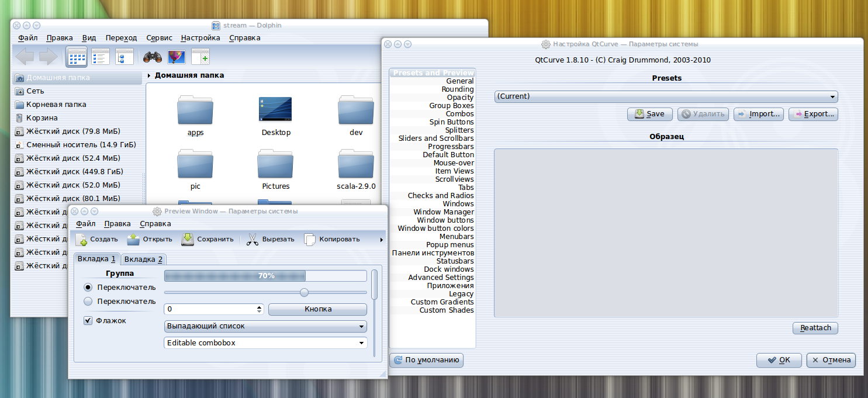Go forward in Dolphin toolbar
The height and width of the screenshot is (398, 868).
pyautogui.click(x=48, y=57)
